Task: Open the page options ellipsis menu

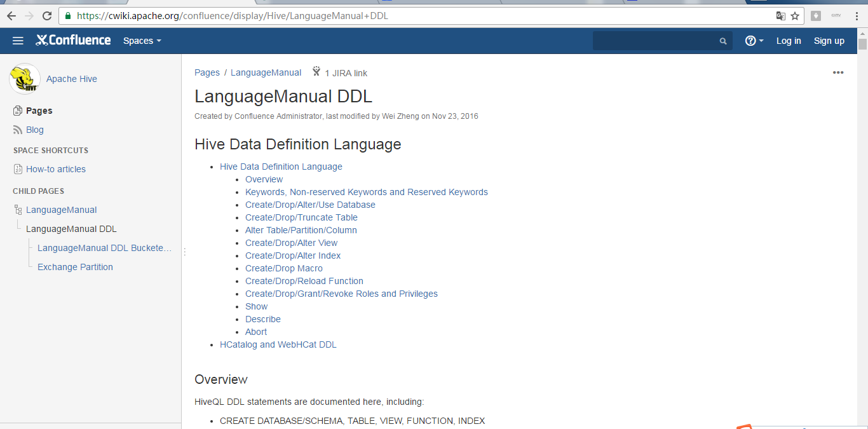Action: pos(838,72)
